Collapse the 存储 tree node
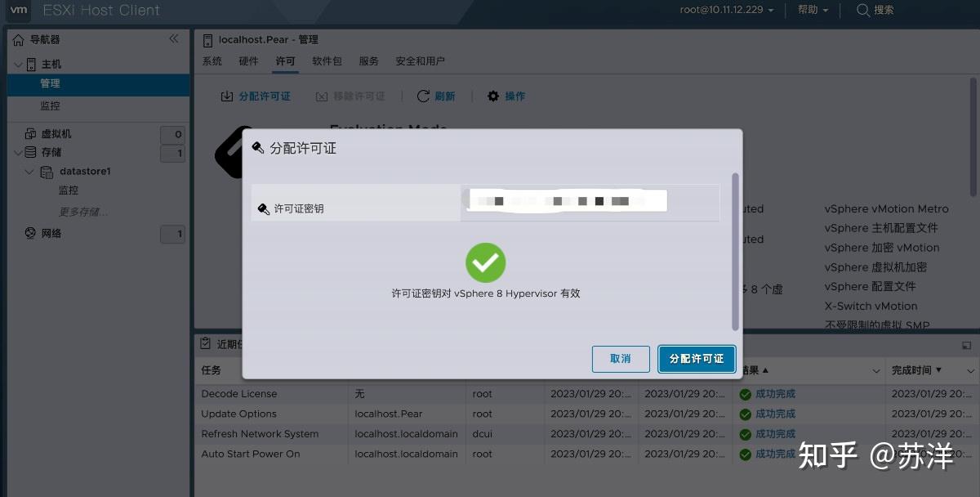Screen dimensions: 980x497 coord(18,152)
